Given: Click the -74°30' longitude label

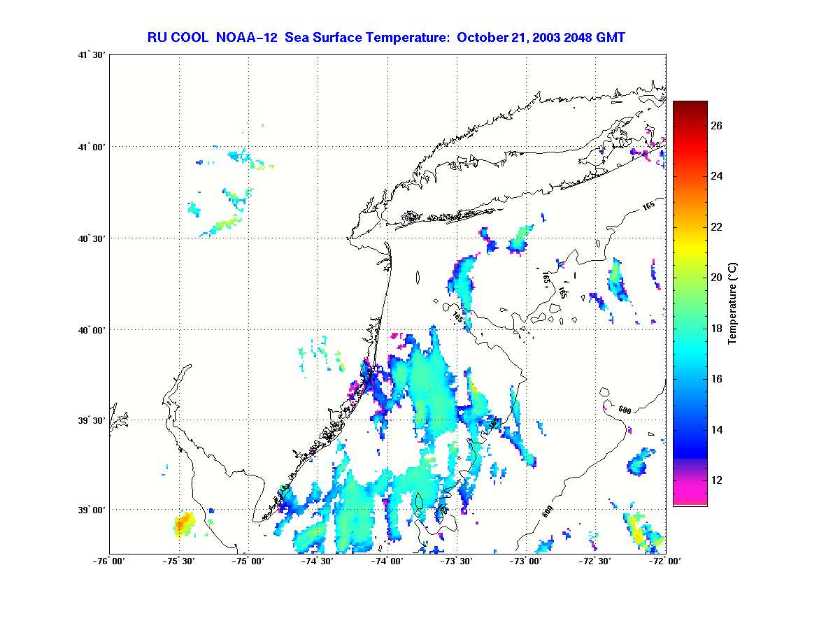Looking at the screenshot, I should (318, 561).
